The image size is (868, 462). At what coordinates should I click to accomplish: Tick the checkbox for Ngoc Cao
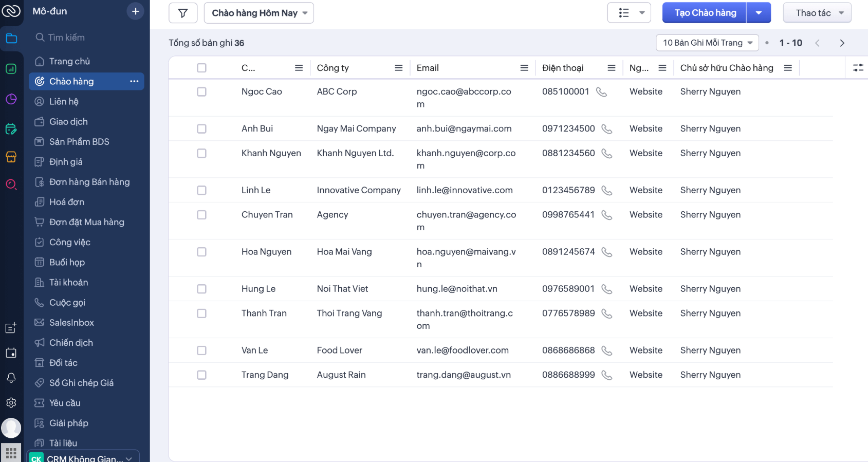[x=201, y=91]
